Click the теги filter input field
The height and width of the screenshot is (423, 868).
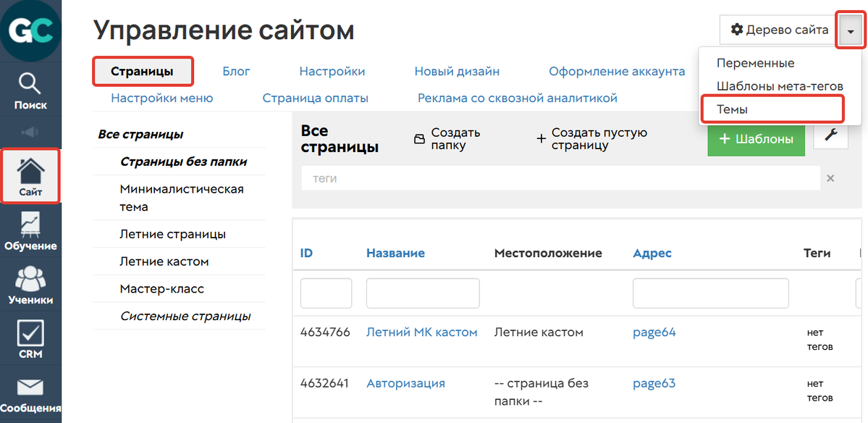(560, 178)
